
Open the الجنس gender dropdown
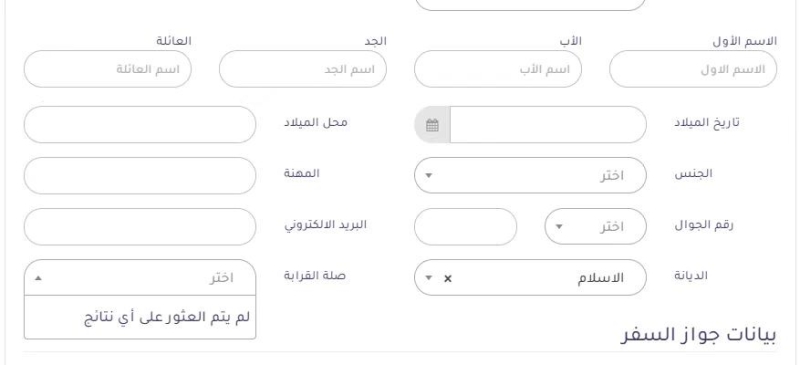pyautogui.click(x=530, y=176)
